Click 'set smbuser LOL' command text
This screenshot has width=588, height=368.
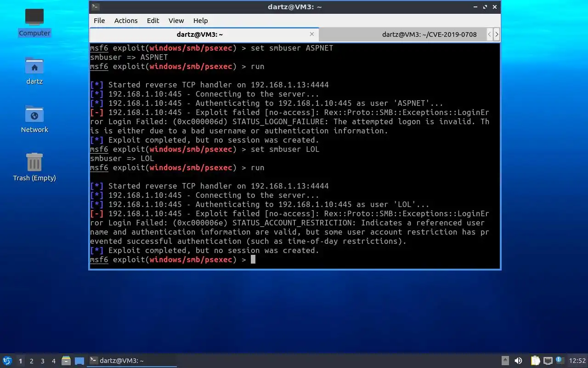click(285, 149)
